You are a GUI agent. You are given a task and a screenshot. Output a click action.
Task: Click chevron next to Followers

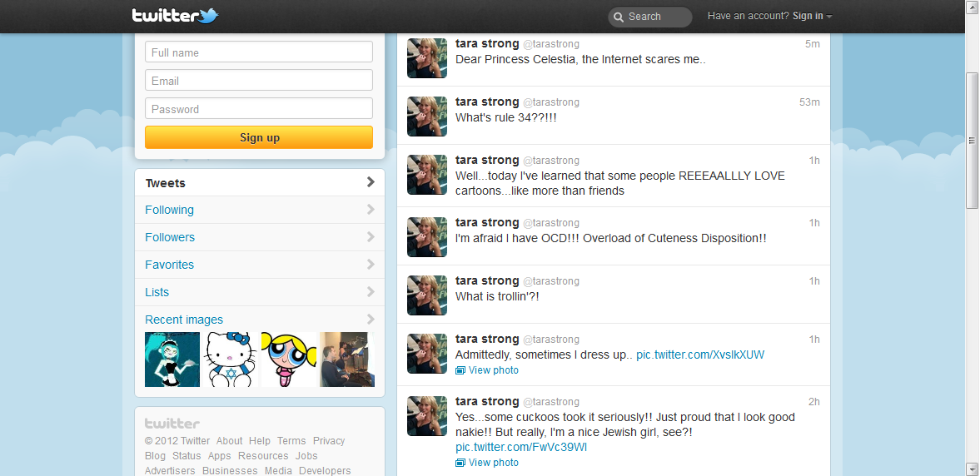click(371, 236)
